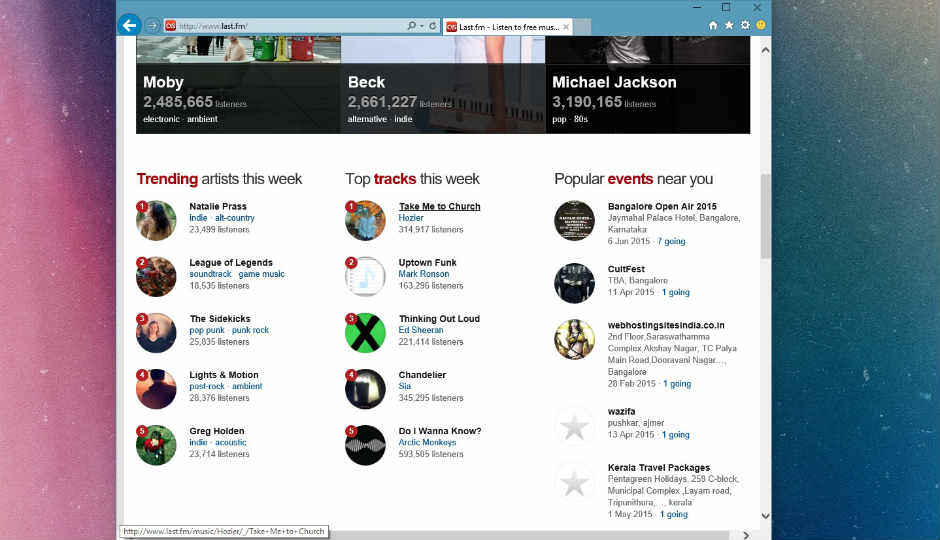This screenshot has width=940, height=540.
Task: Click Chandelier album art
Action: pyautogui.click(x=365, y=389)
